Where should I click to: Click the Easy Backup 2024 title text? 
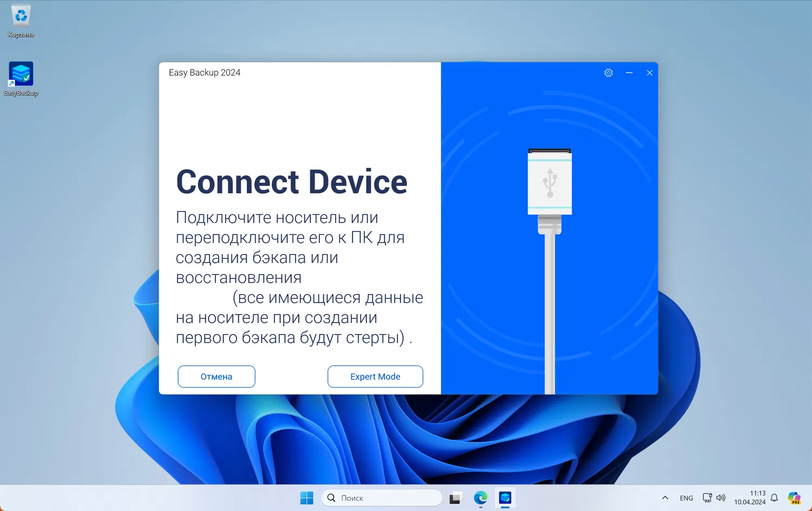pos(205,73)
